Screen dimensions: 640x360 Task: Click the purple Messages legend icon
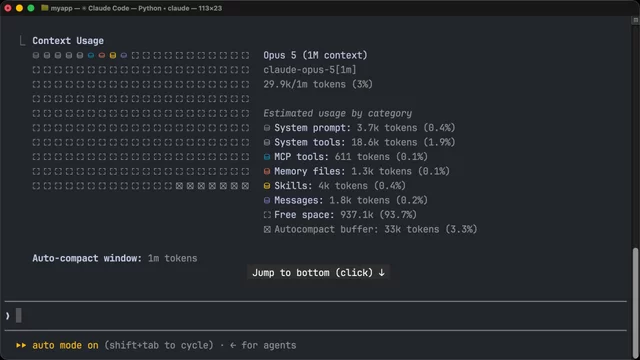[267, 200]
